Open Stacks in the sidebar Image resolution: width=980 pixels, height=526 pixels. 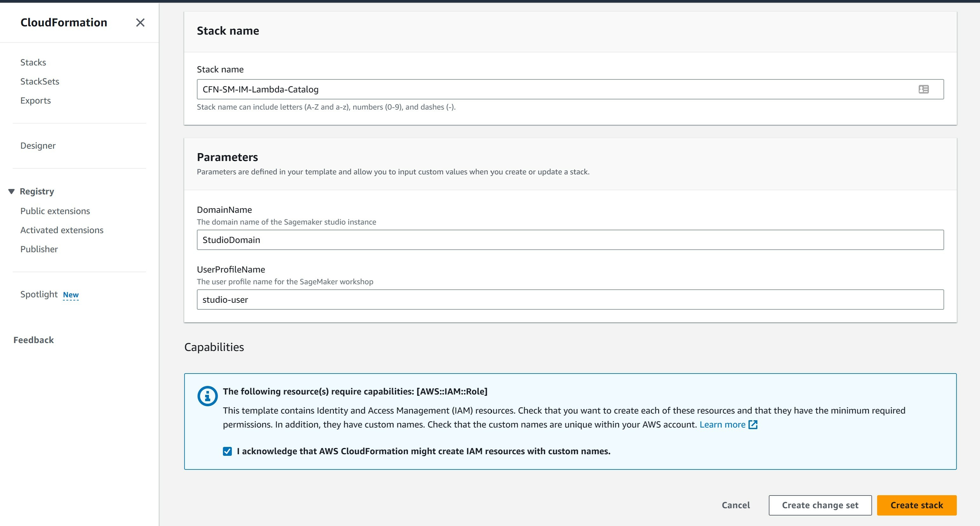coord(33,63)
